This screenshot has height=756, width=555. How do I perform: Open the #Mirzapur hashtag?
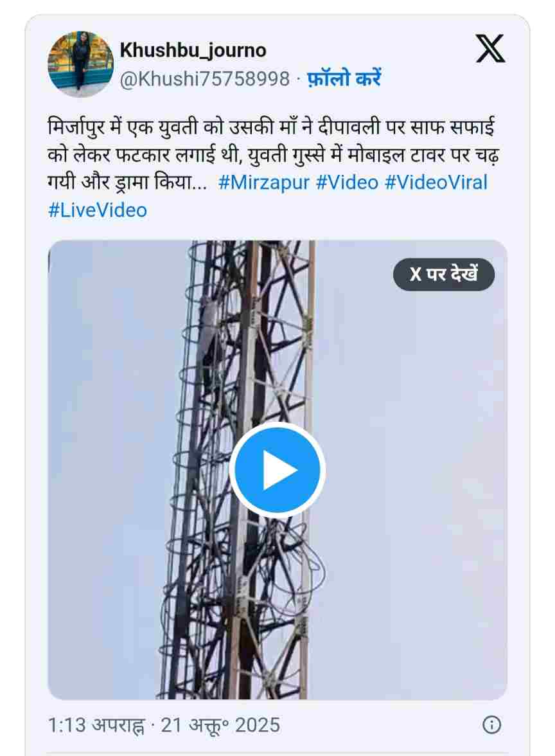click(264, 183)
